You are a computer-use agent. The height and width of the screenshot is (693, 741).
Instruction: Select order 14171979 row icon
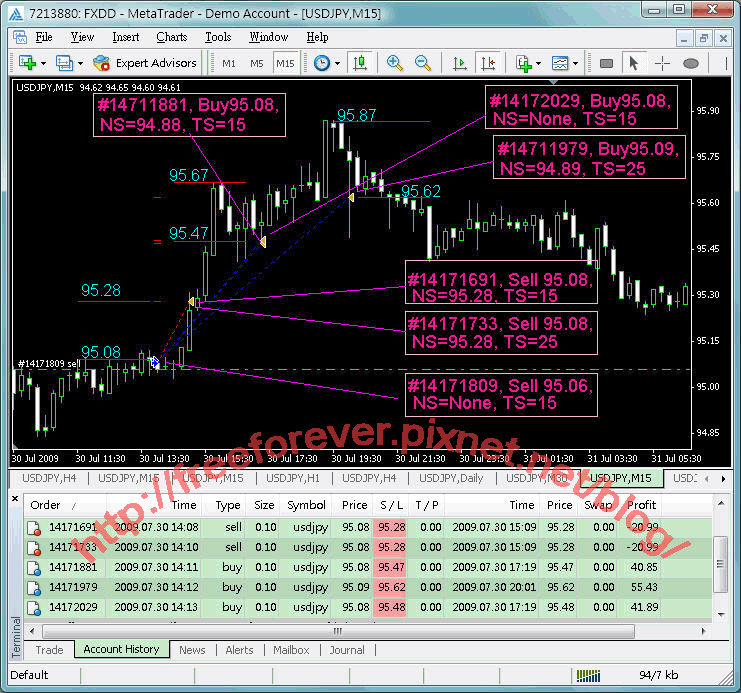(x=34, y=588)
